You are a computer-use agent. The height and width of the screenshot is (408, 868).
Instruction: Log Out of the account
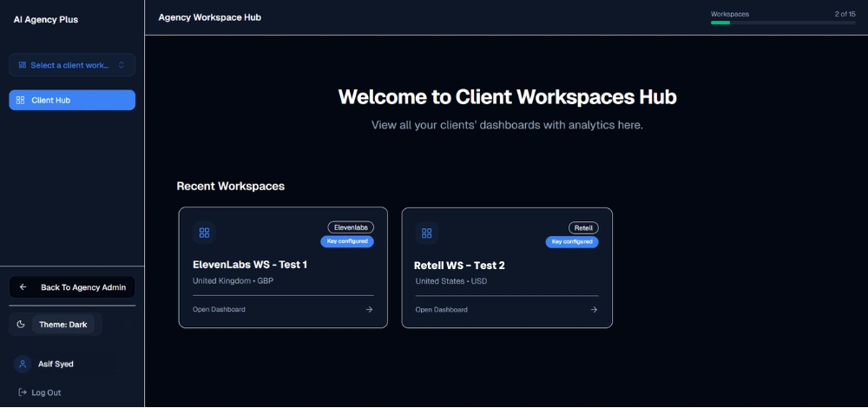(x=40, y=392)
